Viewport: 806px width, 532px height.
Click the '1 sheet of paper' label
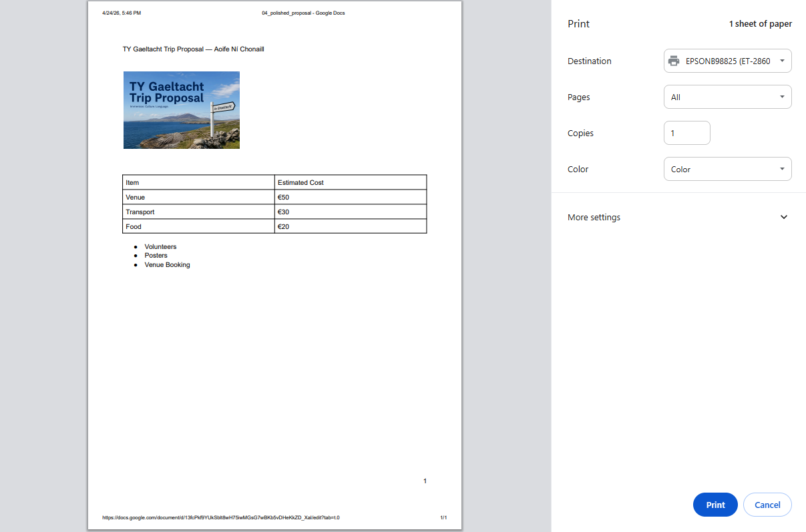(x=760, y=23)
